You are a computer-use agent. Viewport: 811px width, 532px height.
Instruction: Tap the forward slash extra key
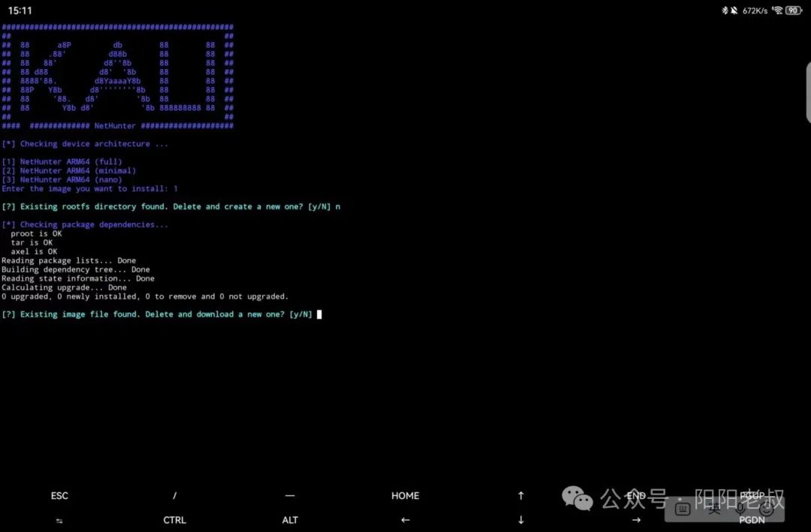tap(175, 495)
